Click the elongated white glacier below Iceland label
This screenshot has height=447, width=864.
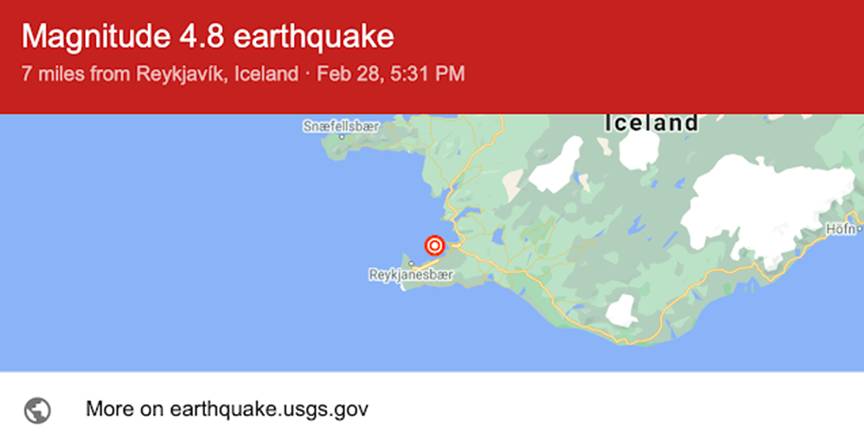click(556, 165)
